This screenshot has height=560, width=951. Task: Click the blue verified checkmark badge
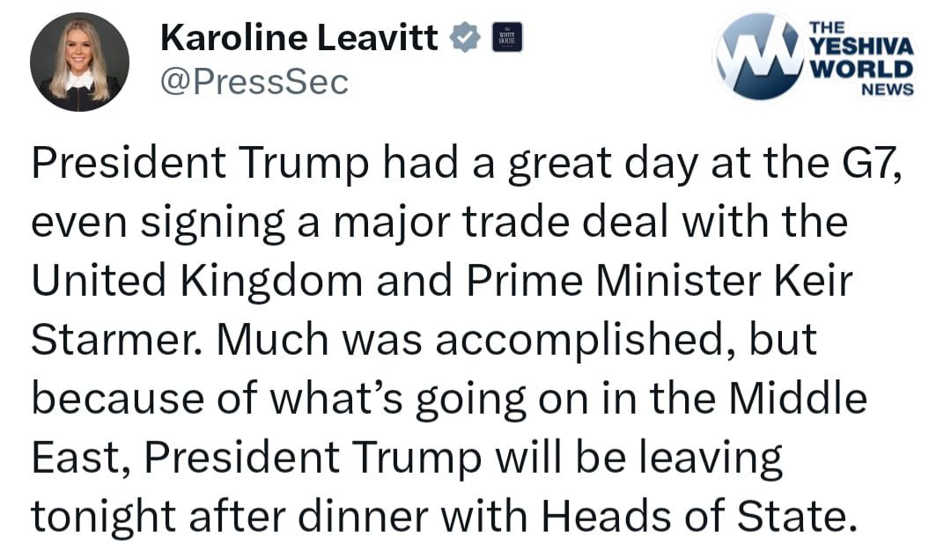464,37
